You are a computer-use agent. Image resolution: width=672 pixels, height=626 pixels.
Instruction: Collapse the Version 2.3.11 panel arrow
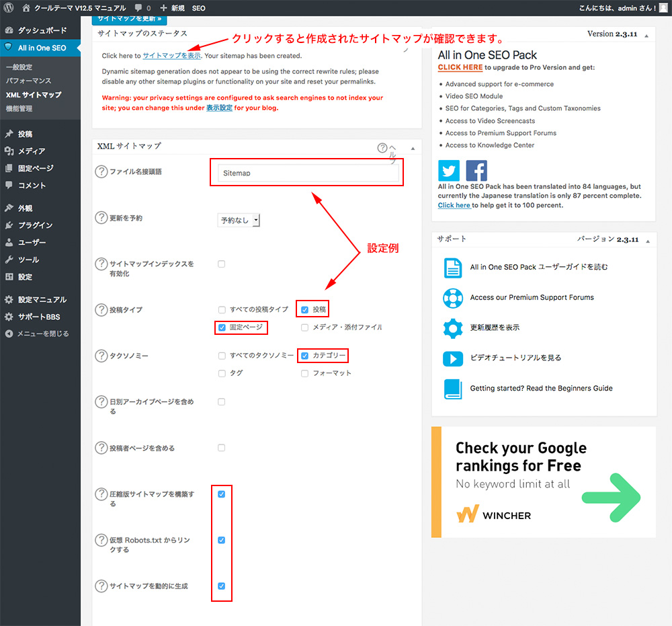coord(646,36)
